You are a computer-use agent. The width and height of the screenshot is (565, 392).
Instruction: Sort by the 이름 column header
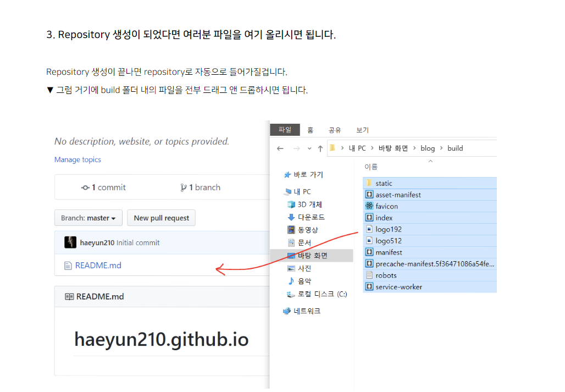(x=371, y=167)
